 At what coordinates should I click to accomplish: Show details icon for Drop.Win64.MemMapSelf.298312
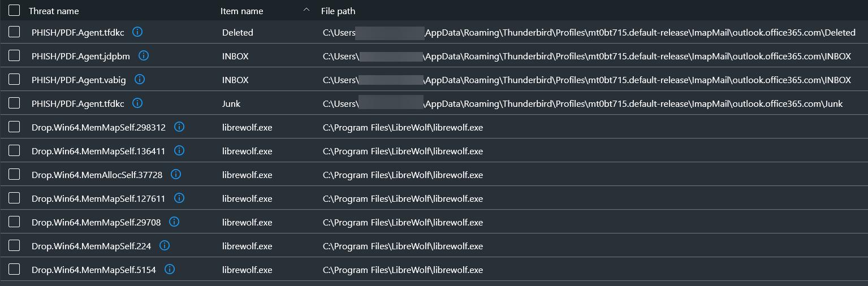pos(179,127)
